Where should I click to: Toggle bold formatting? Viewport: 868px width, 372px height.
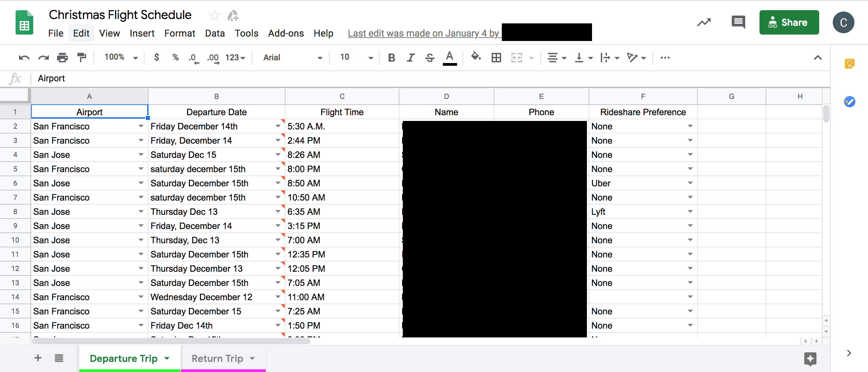pyautogui.click(x=391, y=58)
